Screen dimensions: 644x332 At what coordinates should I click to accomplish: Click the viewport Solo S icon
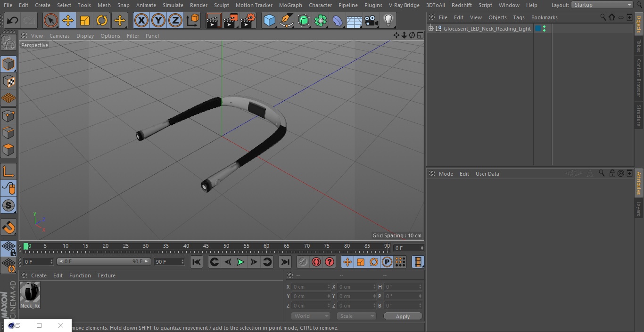click(8, 205)
